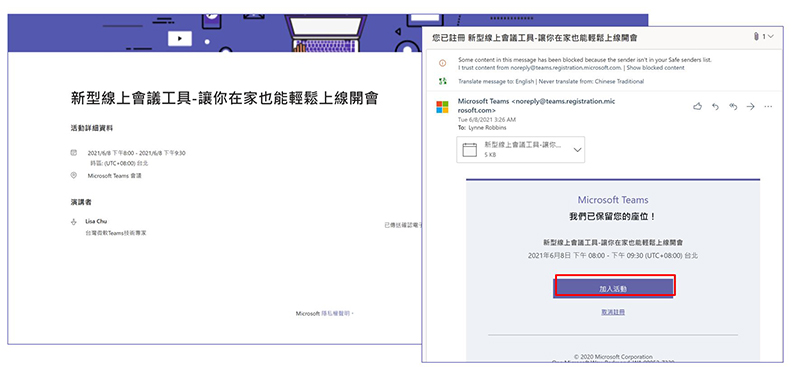Click the event name in the email body

[613, 242]
